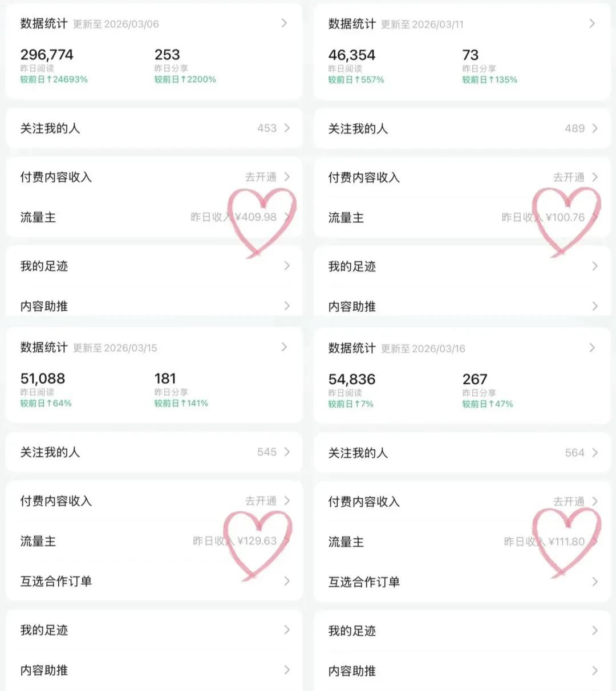The width and height of the screenshot is (616, 691).
Task: Open 流量主 revenue of ¥409.98
Action: coord(154,217)
